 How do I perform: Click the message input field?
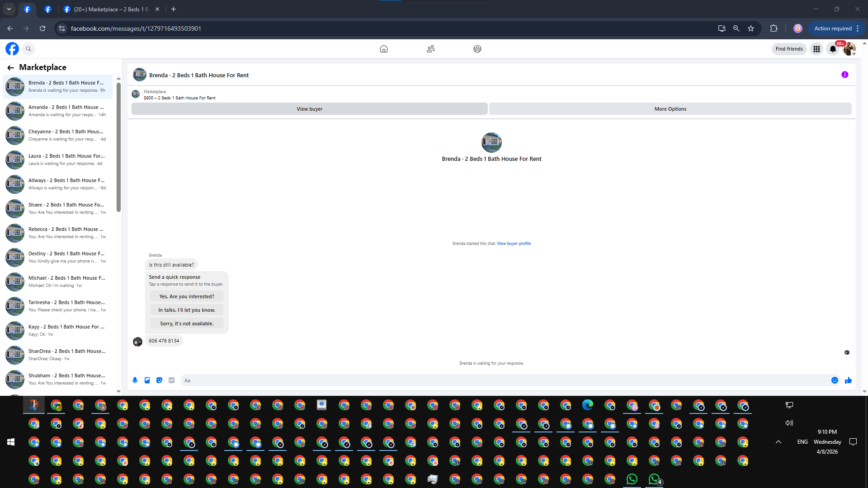pos(502,380)
